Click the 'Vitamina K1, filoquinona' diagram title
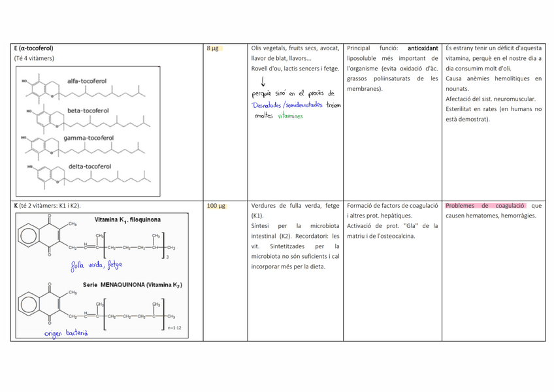Screen dimensions: 554x392 tap(127, 220)
